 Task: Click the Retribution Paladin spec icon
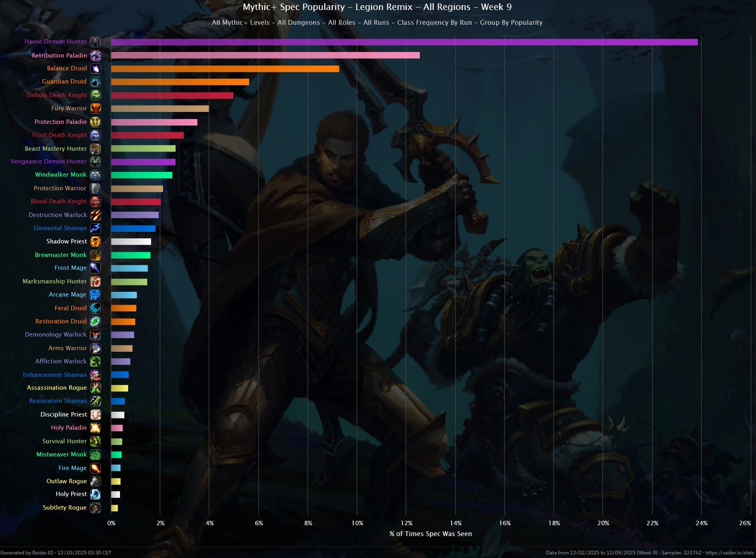95,55
